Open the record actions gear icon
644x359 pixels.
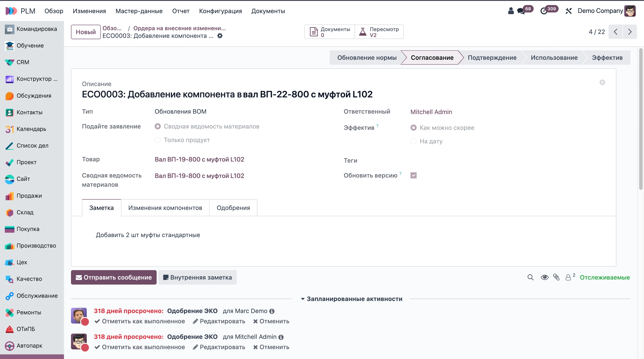(220, 36)
